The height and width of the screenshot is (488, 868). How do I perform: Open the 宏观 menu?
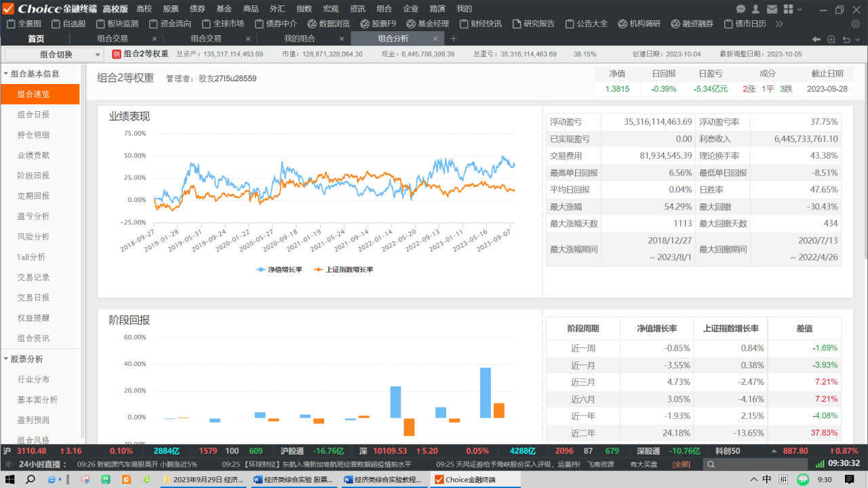click(330, 9)
